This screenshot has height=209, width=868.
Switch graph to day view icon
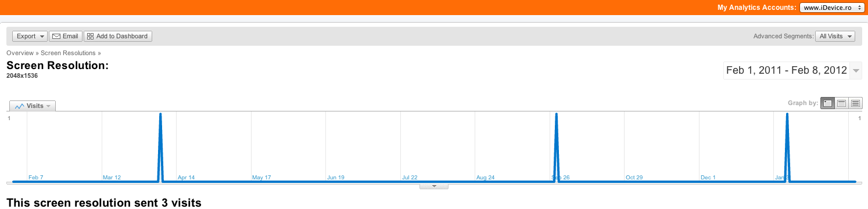(827, 103)
